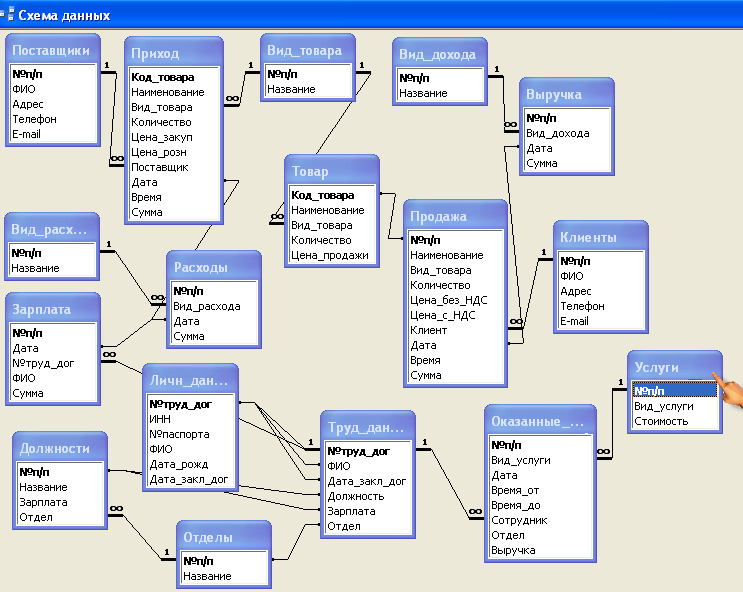Click the Дата field in Расходы table
The width and height of the screenshot is (743, 592).
(x=214, y=321)
